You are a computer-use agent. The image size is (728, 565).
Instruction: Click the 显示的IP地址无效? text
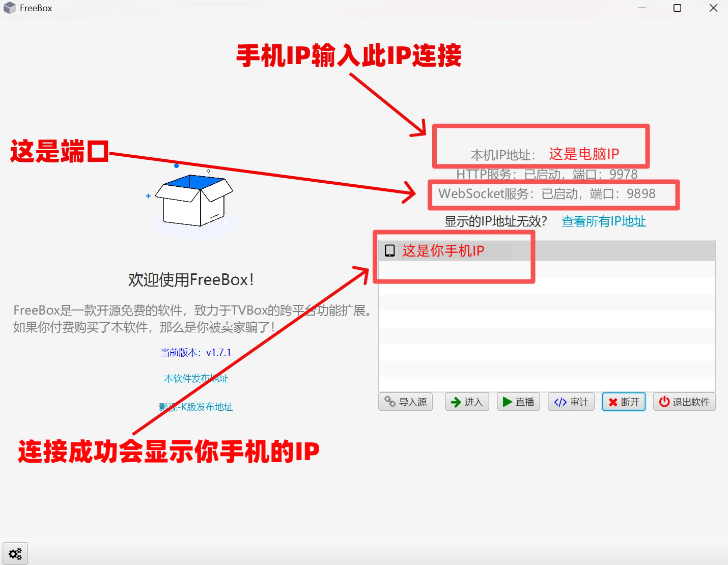click(x=496, y=221)
